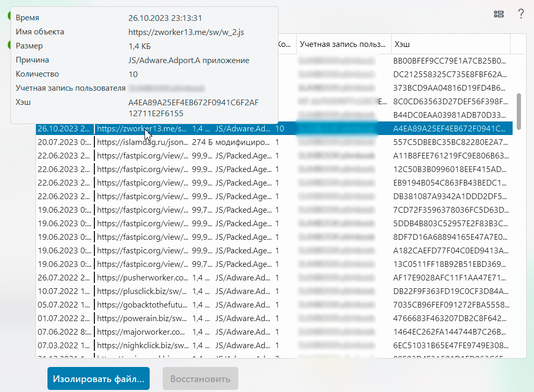Image resolution: width=534 pixels, height=392 pixels.
Task: Click the help question mark icon
Action: (x=520, y=15)
